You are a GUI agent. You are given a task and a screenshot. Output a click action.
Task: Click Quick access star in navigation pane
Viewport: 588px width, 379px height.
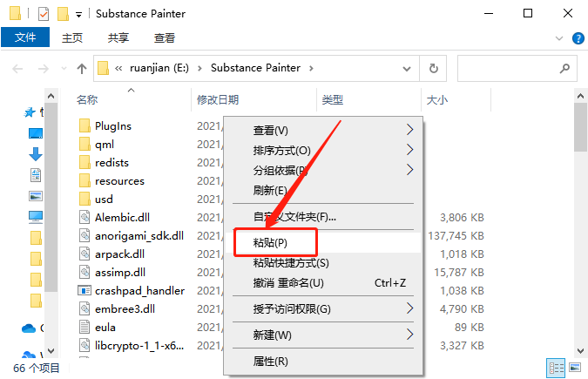tap(30, 112)
